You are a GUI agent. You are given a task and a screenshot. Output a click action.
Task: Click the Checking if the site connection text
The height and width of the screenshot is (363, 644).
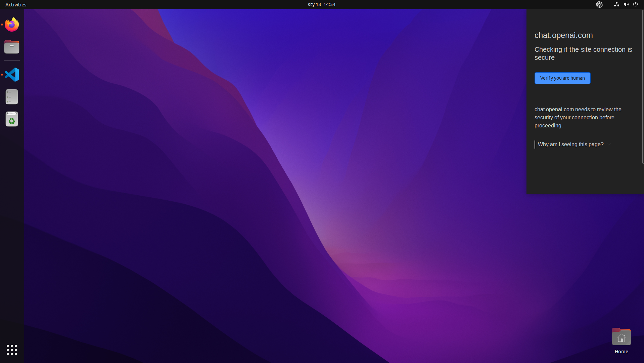pos(583,53)
